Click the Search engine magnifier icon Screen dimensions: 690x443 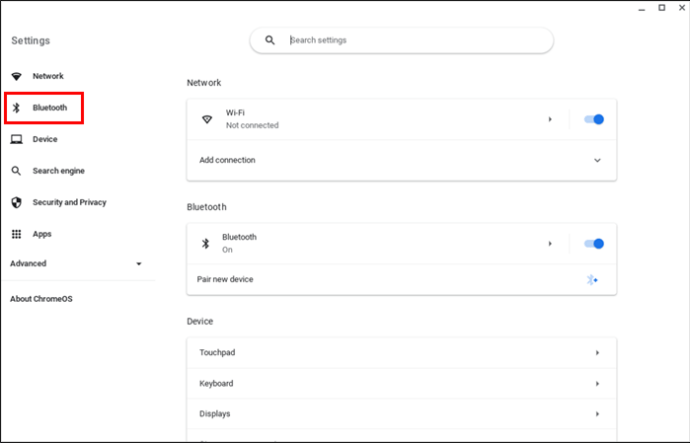click(16, 171)
